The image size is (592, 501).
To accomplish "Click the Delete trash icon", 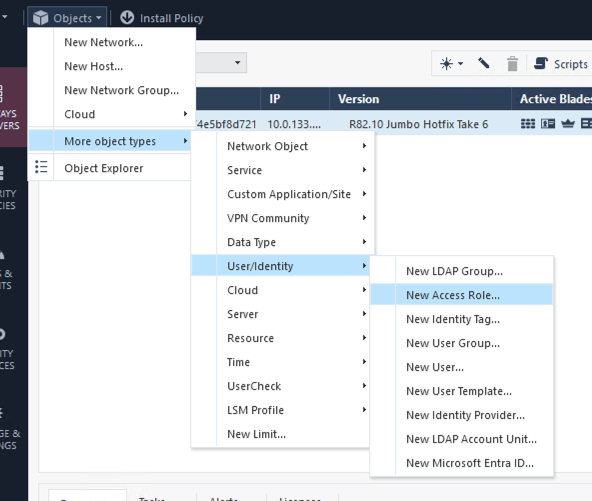I will click(512, 63).
